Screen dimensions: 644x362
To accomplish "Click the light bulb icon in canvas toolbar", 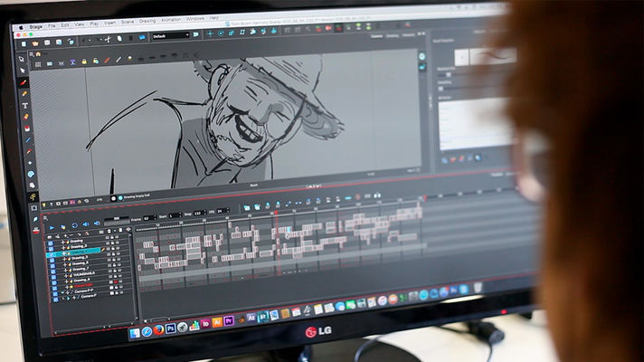I will coord(129,59).
